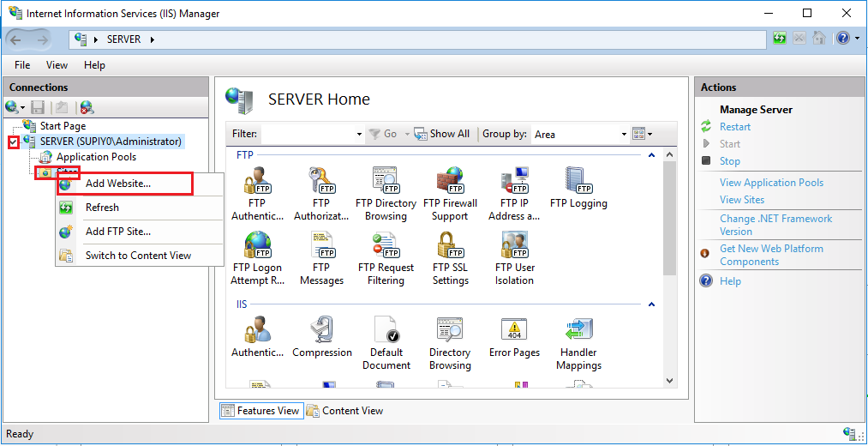Click the Stop server action

pos(729,161)
